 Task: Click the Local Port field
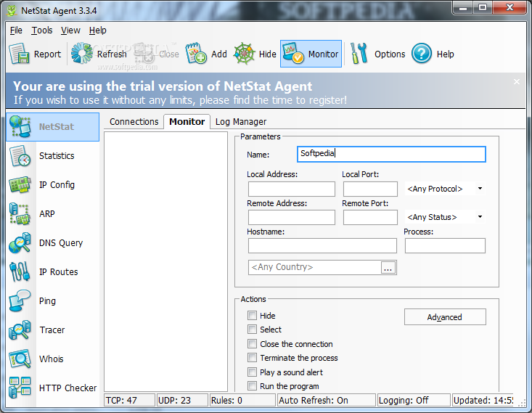370,189
